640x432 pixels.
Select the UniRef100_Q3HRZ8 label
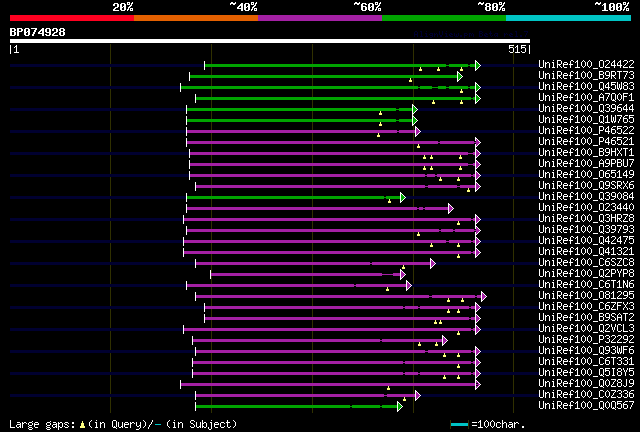[586, 219]
